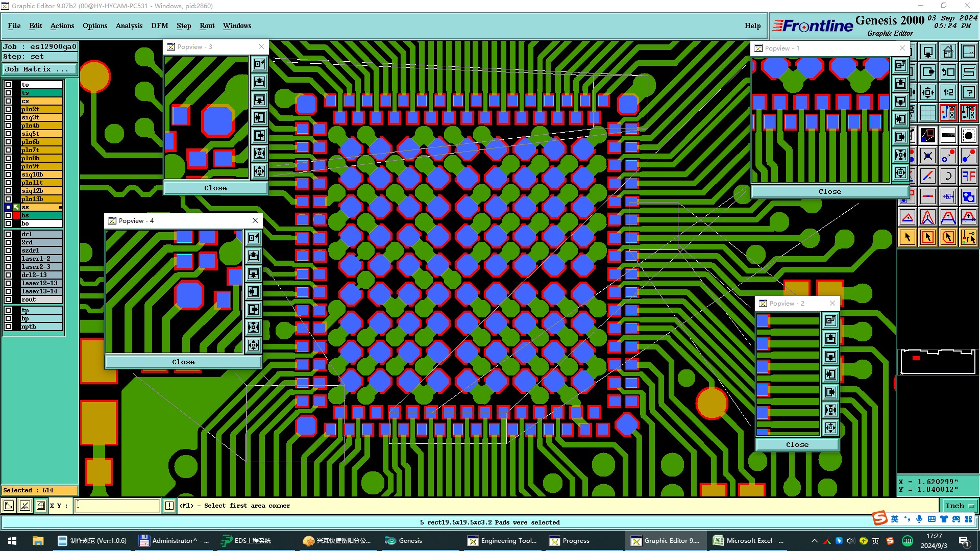Viewport: 980px width, 551px height.
Task: Open the DFM menu
Action: [159, 26]
